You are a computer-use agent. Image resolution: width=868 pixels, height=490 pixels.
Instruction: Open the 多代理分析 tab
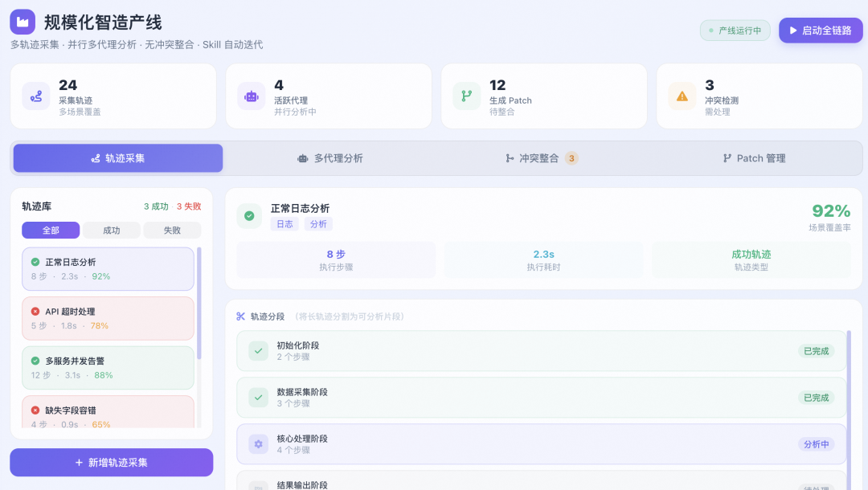(x=330, y=158)
